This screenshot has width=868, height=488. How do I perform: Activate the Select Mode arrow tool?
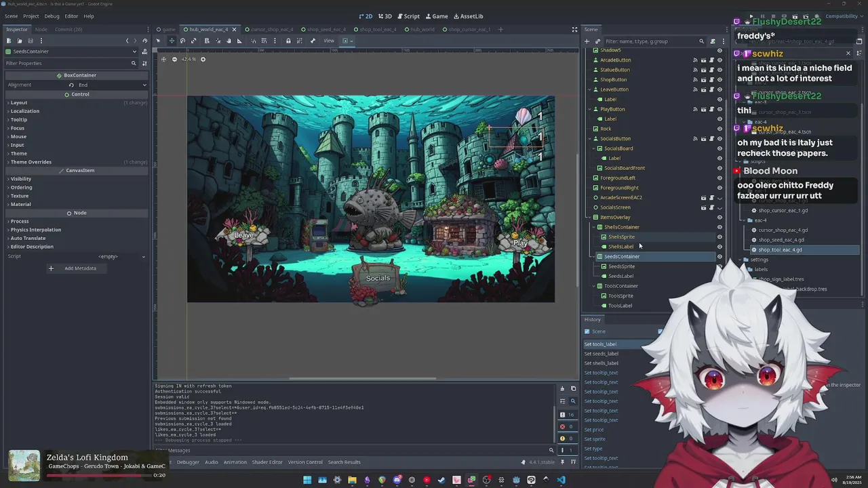click(158, 41)
